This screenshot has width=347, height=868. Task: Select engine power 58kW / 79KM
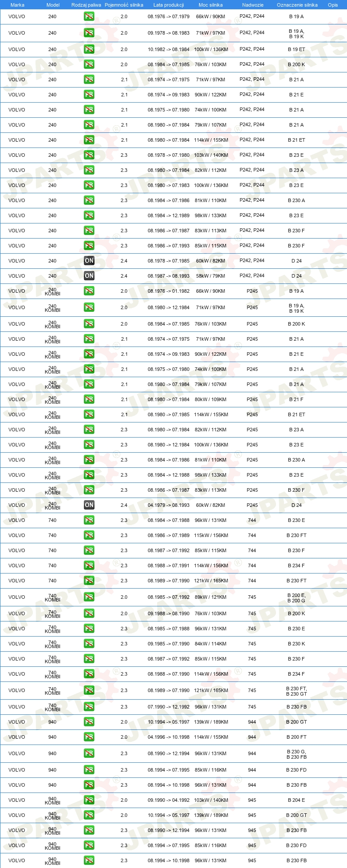211,276
